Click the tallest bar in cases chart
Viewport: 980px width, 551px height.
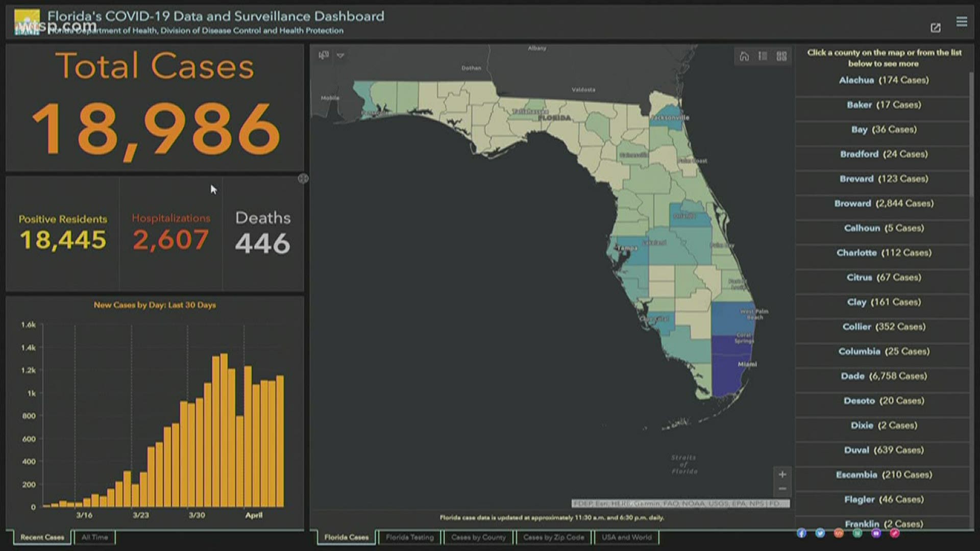click(x=224, y=430)
